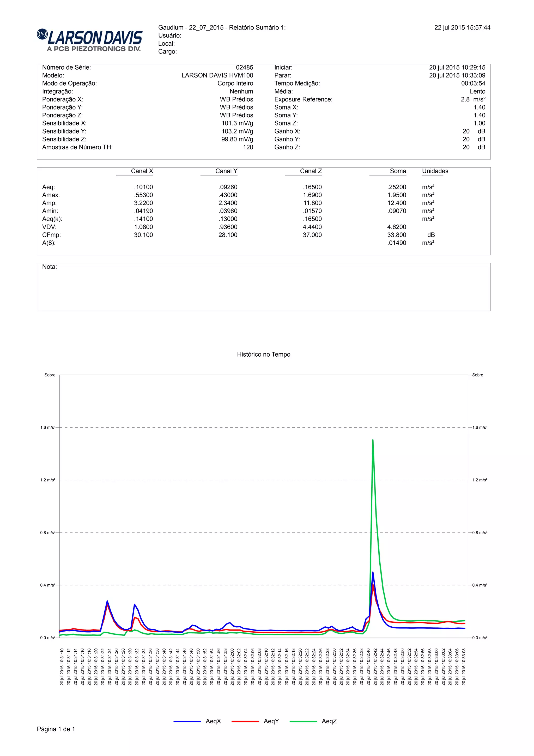Click the Soma column header

tap(398, 171)
